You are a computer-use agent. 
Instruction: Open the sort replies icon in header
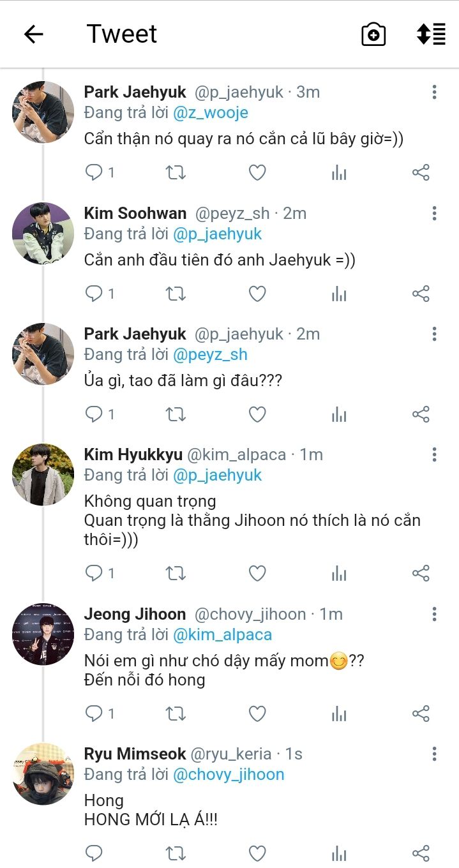coord(431,34)
